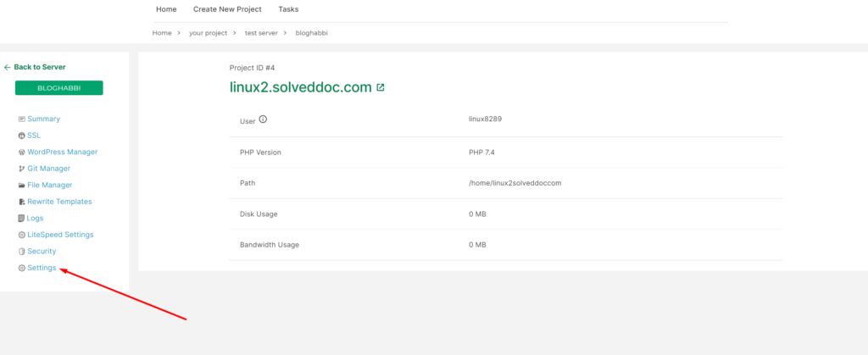Go to Home breadcrumb

(162, 33)
